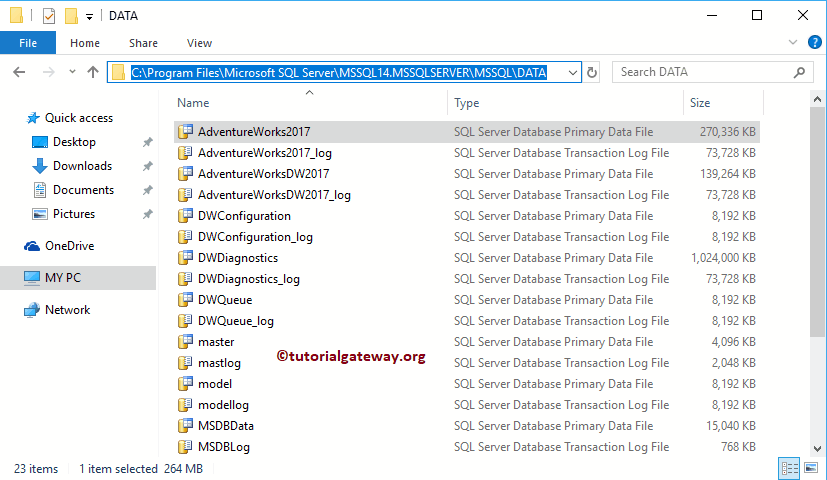Viewport: 827px width, 480px height.
Task: Click the DWDiagnostics file icon
Action: (x=185, y=257)
